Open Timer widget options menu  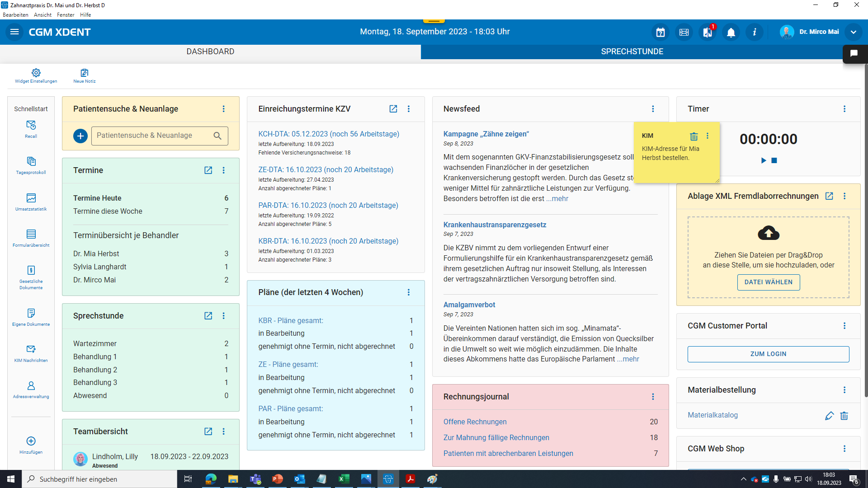[x=844, y=109]
